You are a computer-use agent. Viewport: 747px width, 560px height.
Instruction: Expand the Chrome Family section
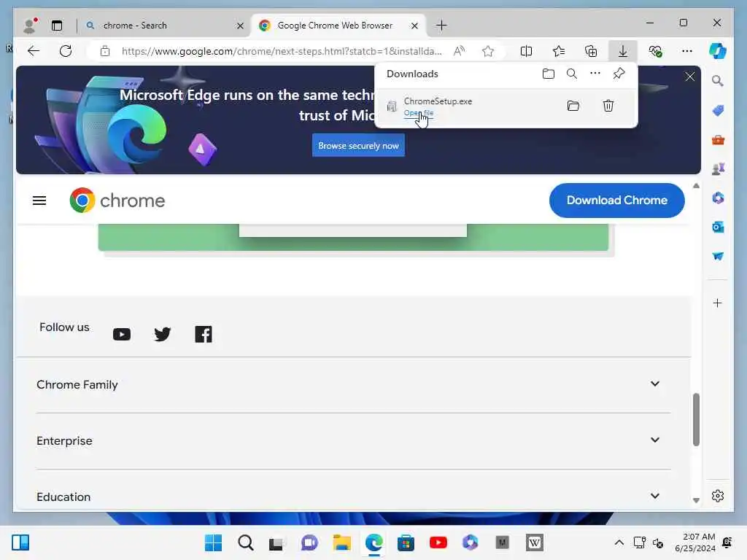[x=354, y=385]
